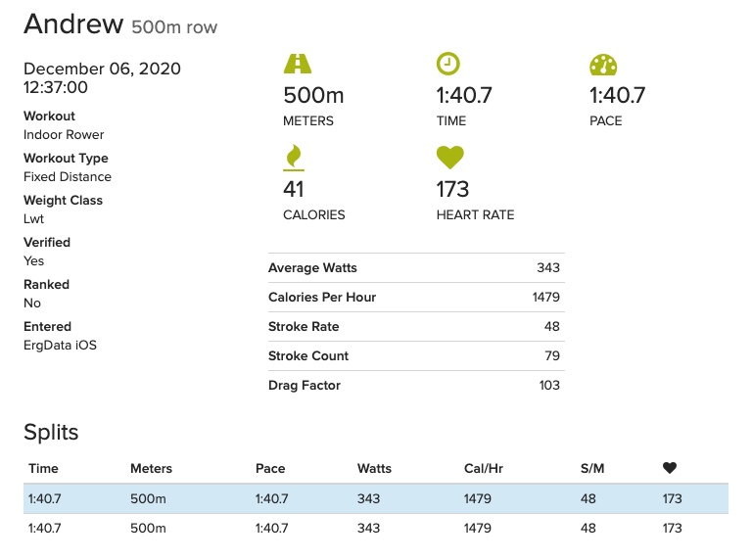This screenshot has width=752, height=560.
Task: Click the Stroke Rate row
Action: point(414,327)
